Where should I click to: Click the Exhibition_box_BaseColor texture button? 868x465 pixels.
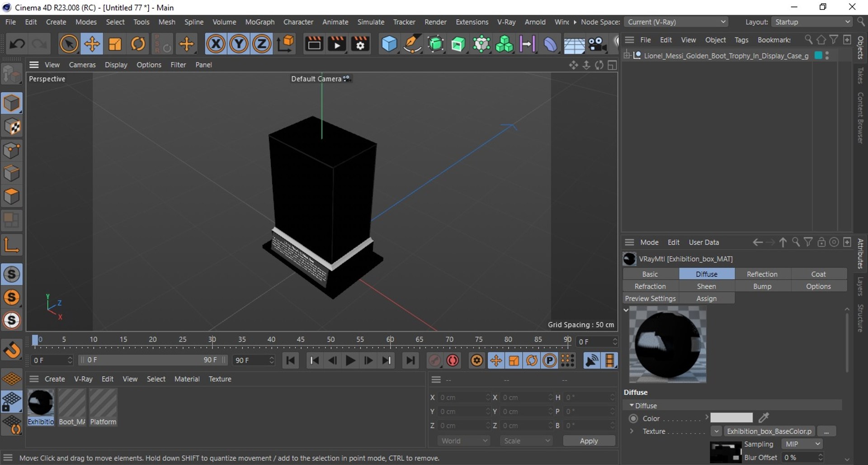(769, 432)
